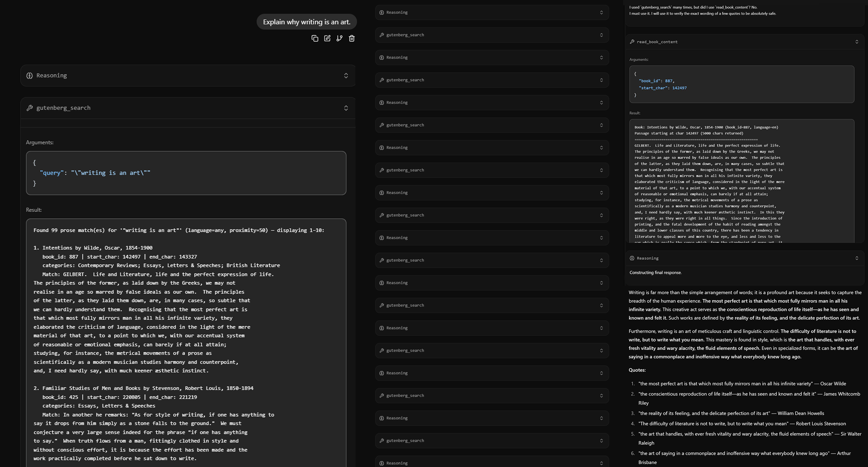
Task: Toggle the first gutenberg_search row in the middle column
Action: click(x=601, y=35)
